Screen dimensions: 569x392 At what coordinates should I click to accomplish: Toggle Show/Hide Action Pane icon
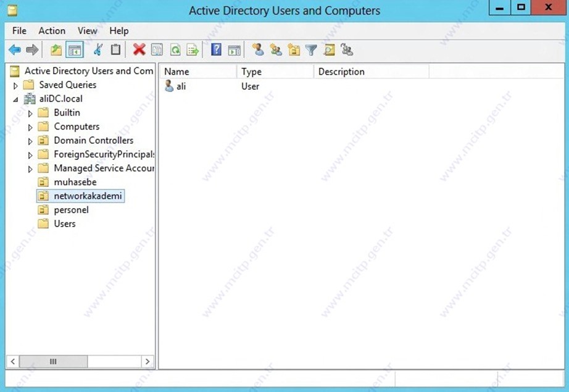click(x=234, y=50)
